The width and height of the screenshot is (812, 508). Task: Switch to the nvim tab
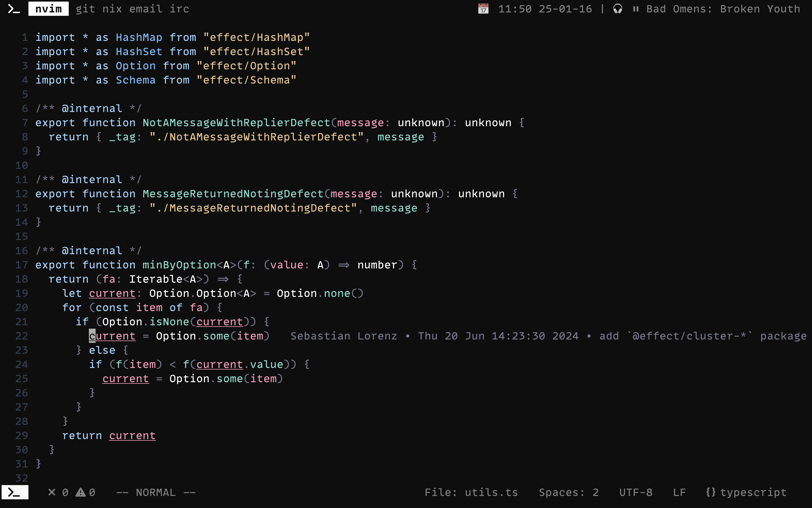click(x=48, y=9)
